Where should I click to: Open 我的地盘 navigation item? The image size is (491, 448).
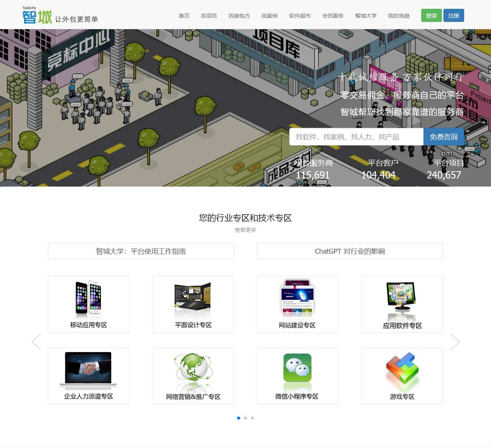point(399,16)
